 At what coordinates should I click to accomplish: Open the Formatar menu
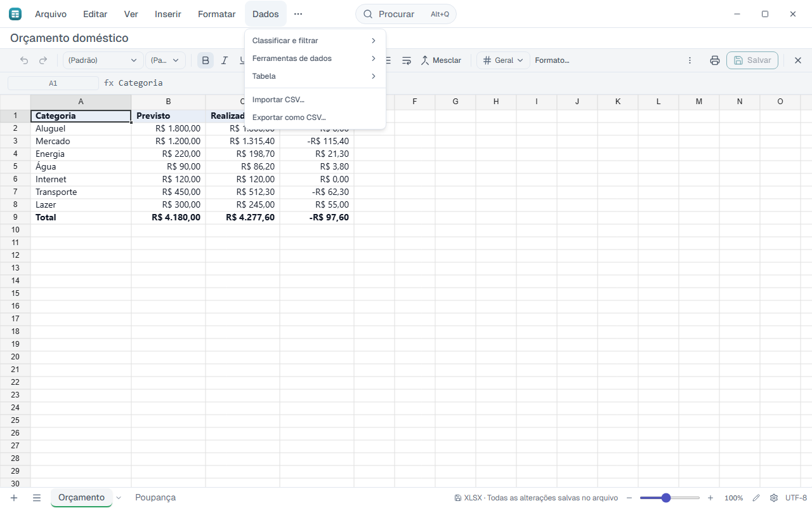(217, 14)
